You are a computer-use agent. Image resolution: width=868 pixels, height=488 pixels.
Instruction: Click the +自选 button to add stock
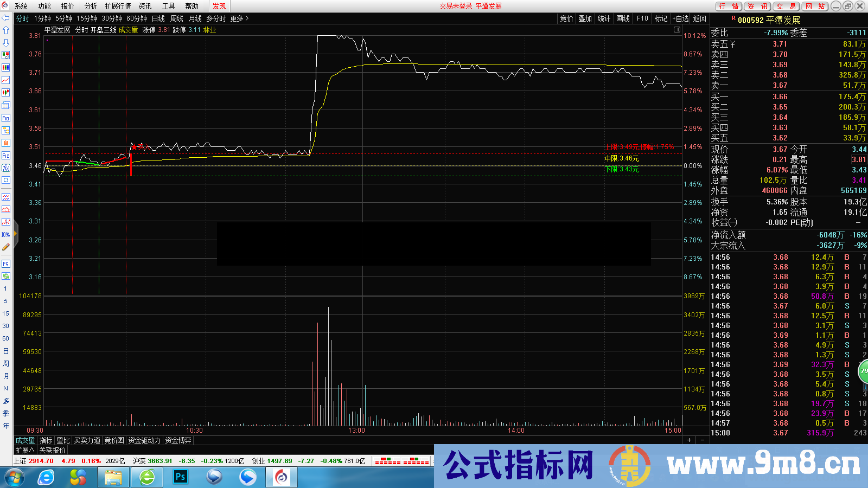tap(680, 18)
